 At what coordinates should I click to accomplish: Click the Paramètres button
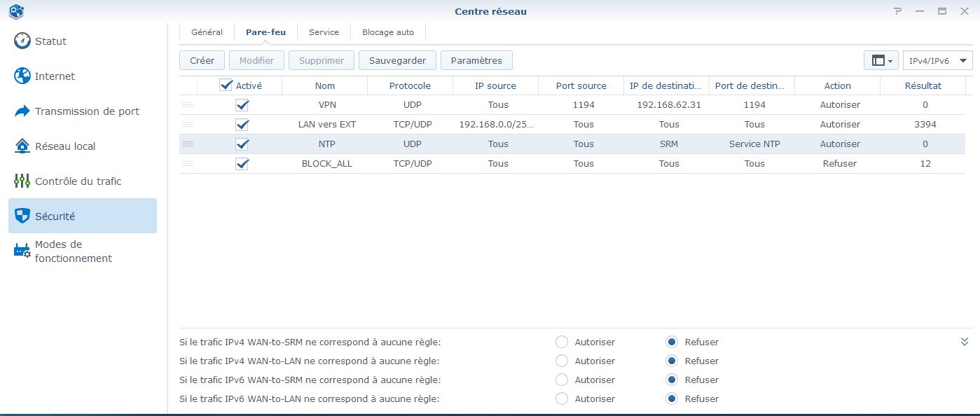tap(476, 60)
